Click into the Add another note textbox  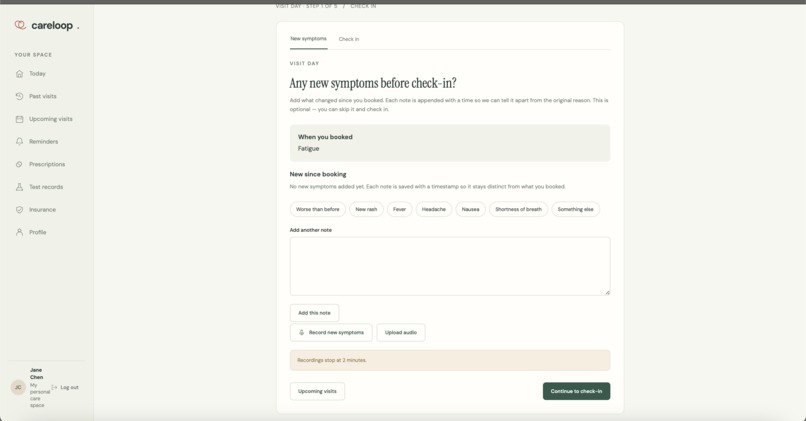click(x=450, y=266)
